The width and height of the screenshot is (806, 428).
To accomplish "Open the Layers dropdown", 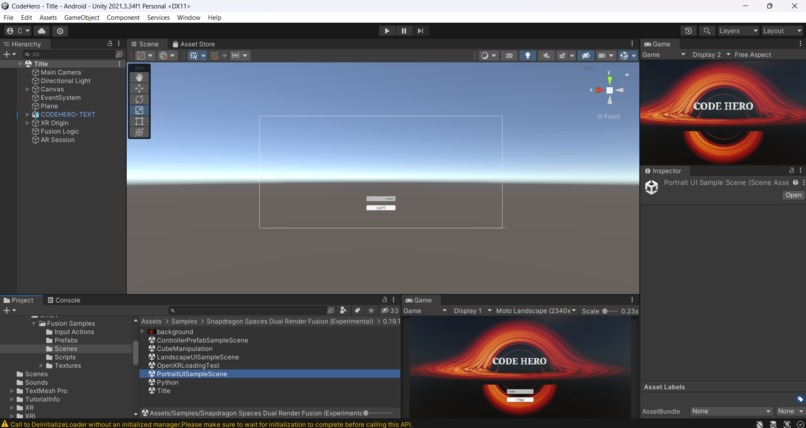I will (738, 31).
